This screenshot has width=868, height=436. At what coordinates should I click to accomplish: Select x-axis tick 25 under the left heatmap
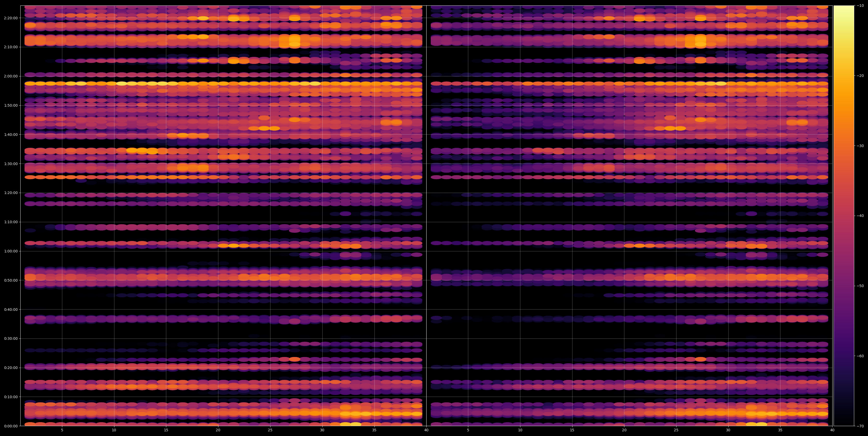tap(270, 430)
